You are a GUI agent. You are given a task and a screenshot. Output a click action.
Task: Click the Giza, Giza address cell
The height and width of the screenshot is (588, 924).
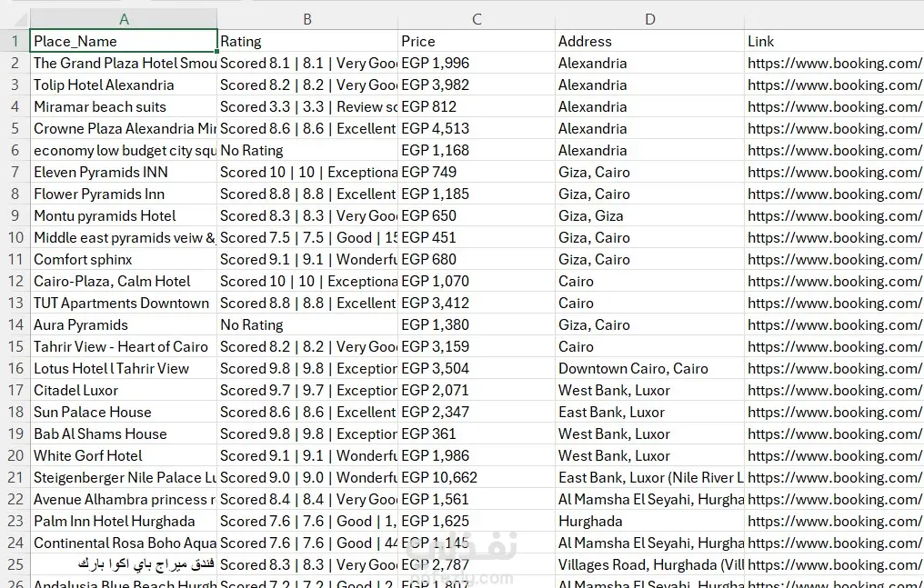click(650, 215)
